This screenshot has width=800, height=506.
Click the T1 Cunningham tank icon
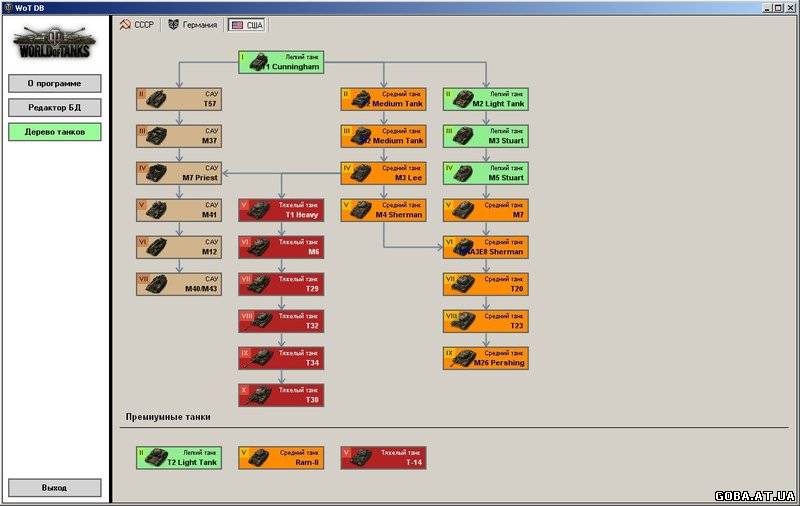tap(258, 62)
